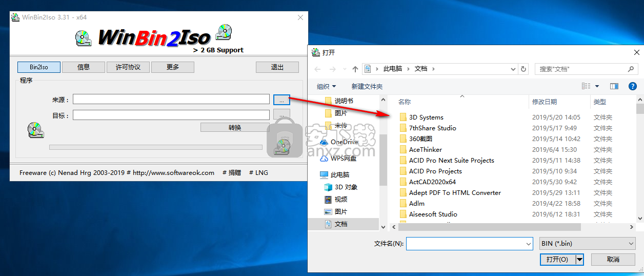Click the 取消 cancel button

pyautogui.click(x=613, y=260)
